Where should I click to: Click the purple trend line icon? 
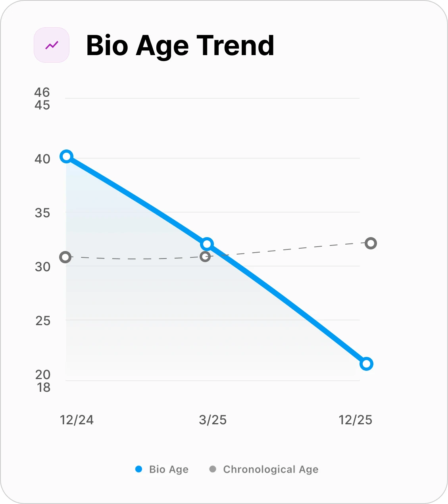[52, 45]
